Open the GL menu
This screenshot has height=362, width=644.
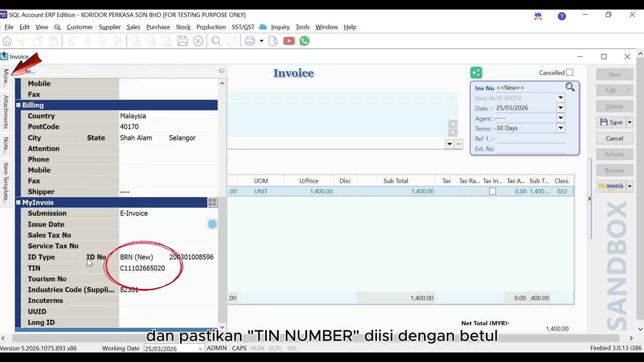point(57,27)
